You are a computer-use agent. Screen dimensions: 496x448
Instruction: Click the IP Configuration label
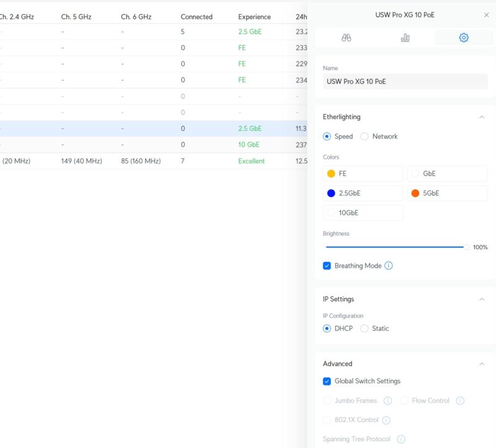pos(343,316)
